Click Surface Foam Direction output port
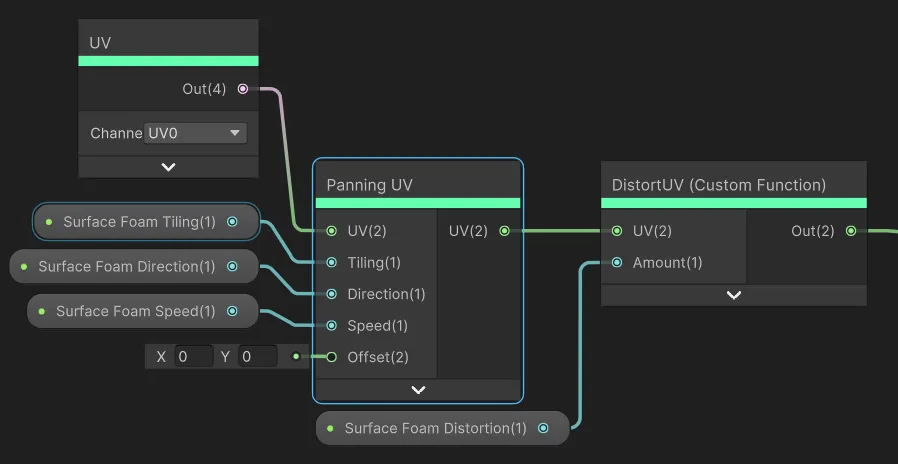Image resolution: width=898 pixels, height=464 pixels. pos(232,266)
